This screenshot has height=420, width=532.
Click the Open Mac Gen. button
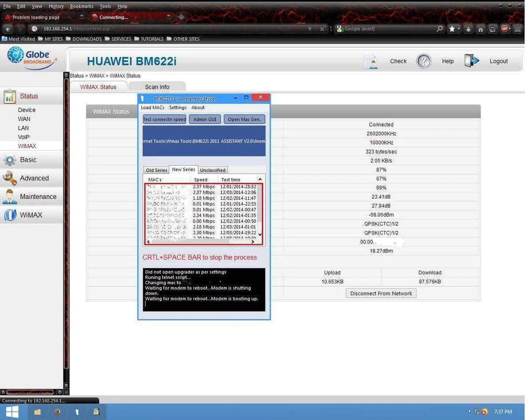244,119
